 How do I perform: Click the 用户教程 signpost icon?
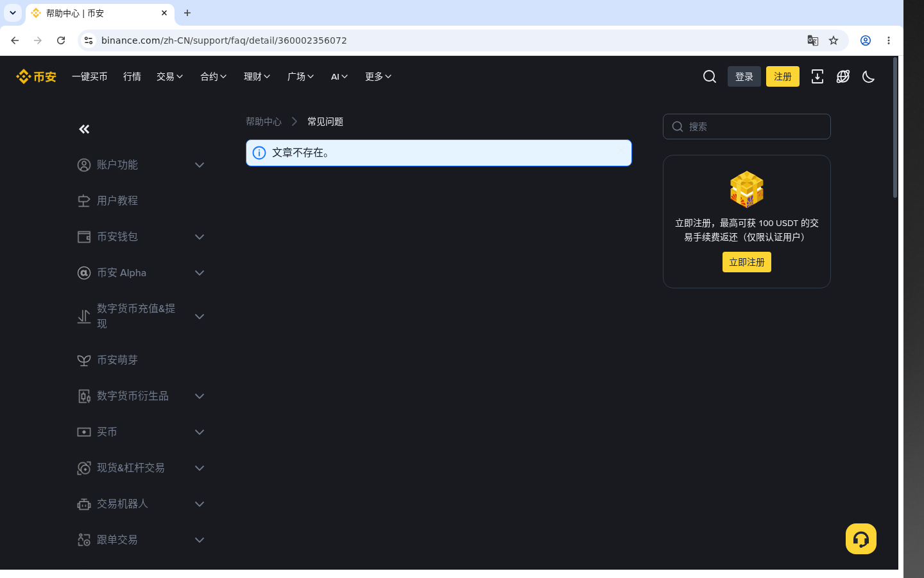[84, 201]
